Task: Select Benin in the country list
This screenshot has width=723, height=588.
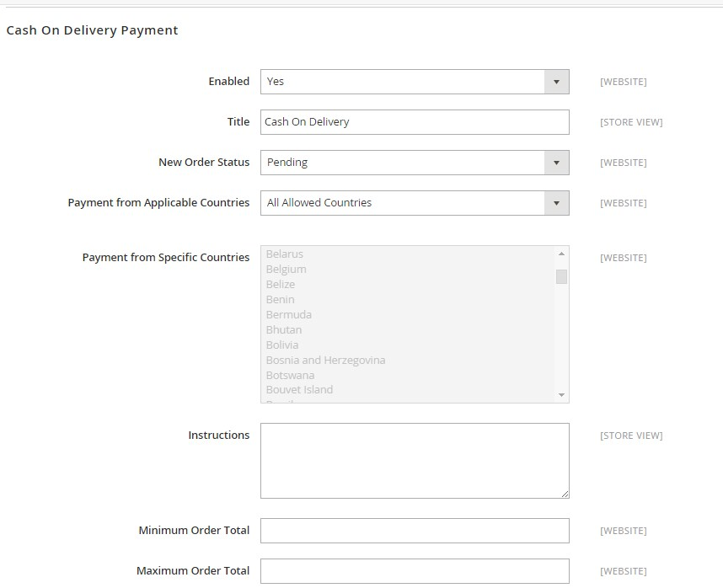Action: (280, 300)
